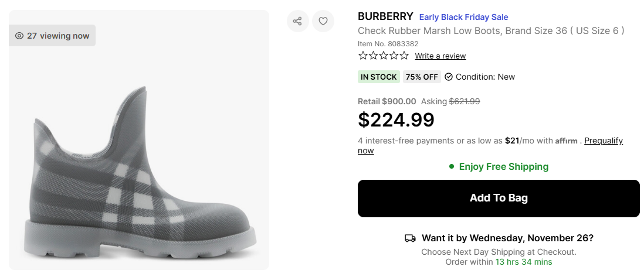
Task: Click the Affirm logo
Action: coord(567,141)
